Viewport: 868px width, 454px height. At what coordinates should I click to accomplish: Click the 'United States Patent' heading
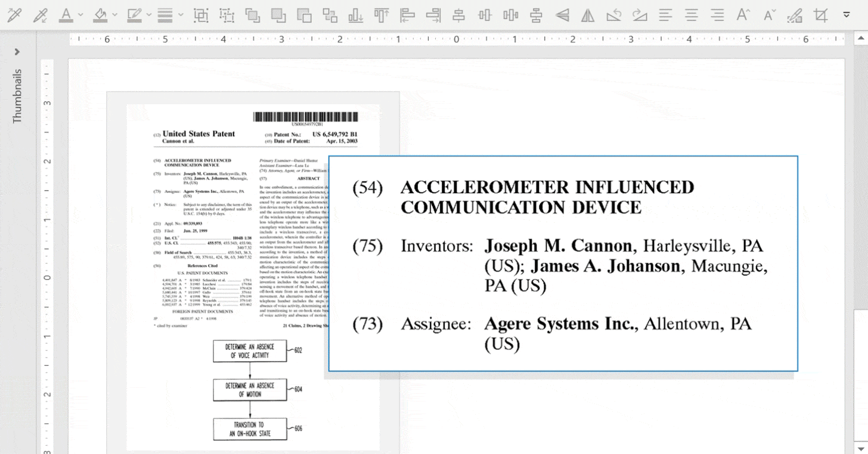point(199,134)
